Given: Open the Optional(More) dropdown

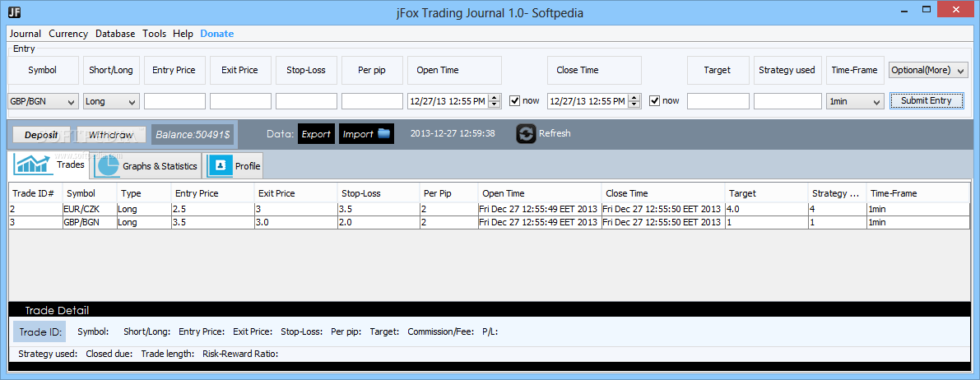Looking at the screenshot, I should 929,71.
